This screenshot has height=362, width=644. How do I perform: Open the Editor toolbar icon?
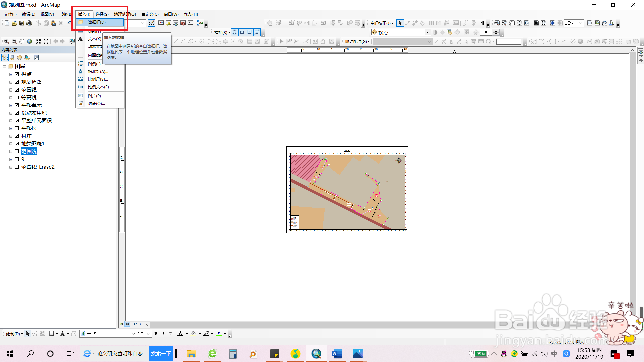click(152, 23)
